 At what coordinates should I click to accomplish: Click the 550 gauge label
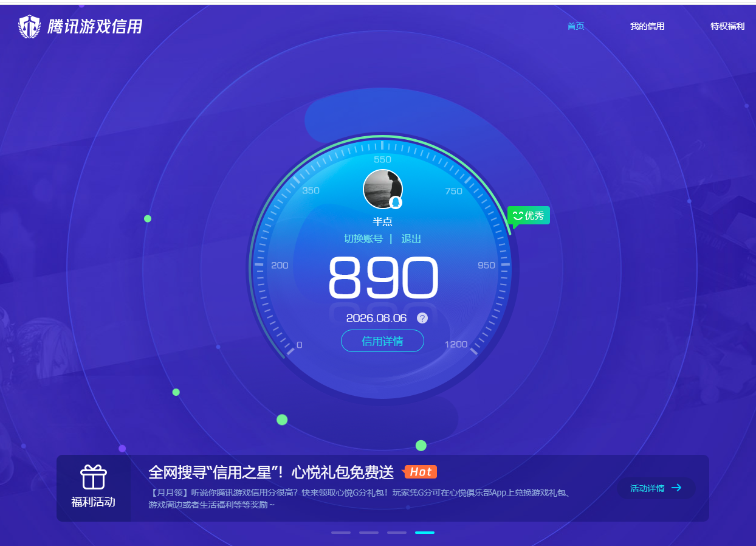click(383, 159)
